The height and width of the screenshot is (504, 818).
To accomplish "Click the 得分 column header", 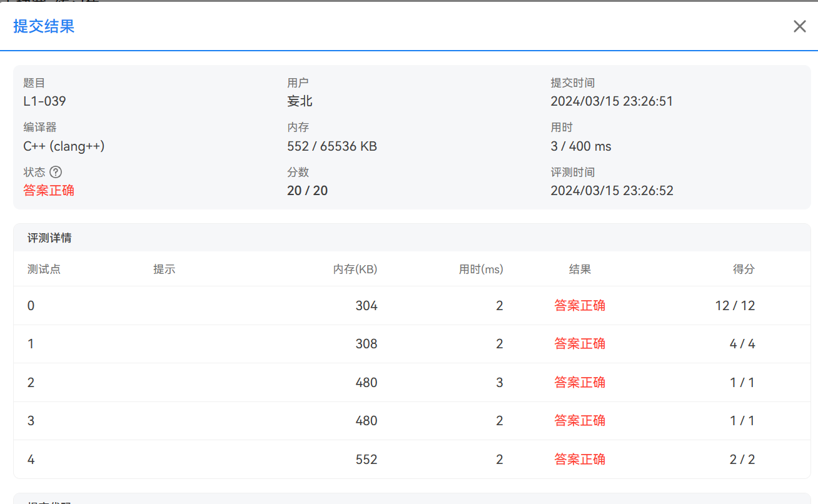I will [744, 270].
